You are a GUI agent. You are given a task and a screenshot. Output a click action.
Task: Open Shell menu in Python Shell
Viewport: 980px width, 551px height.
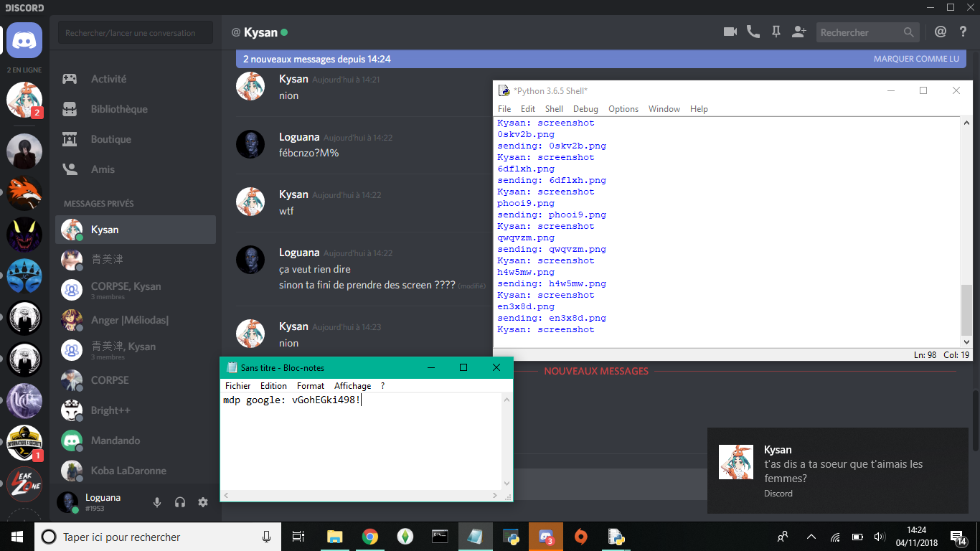554,109
